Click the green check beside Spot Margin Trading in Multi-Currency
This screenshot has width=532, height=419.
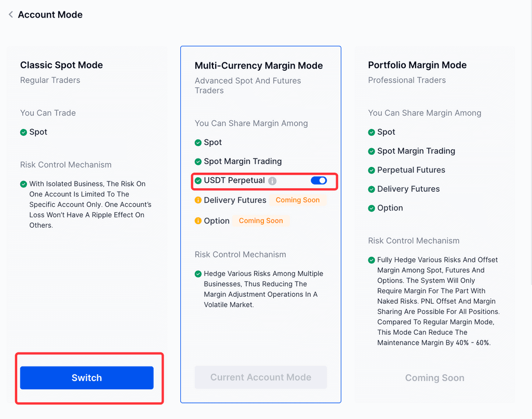pos(198,162)
